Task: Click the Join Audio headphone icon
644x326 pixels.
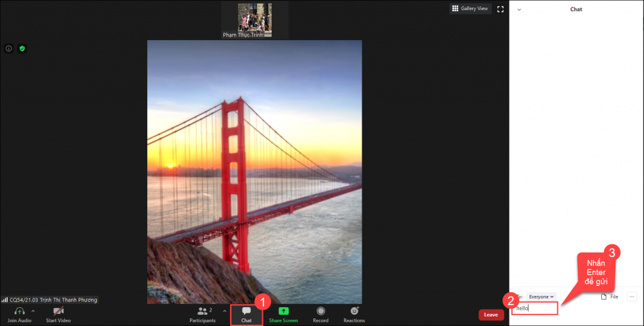Action: tap(19, 312)
